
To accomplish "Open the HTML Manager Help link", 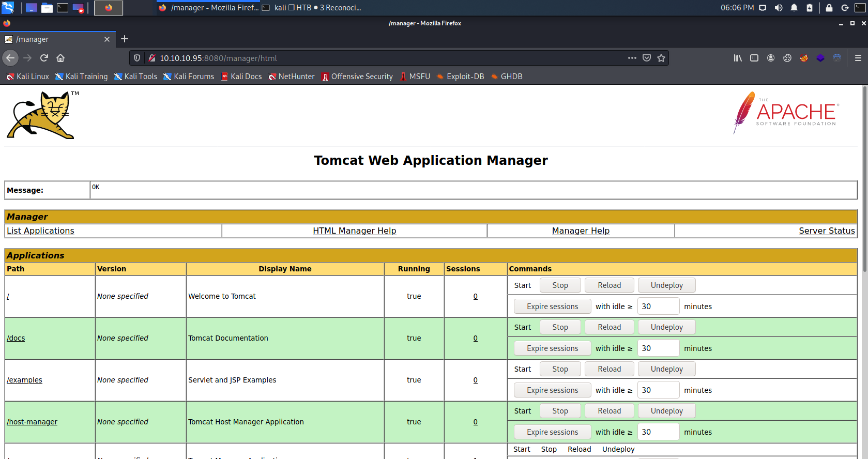I will coord(355,231).
